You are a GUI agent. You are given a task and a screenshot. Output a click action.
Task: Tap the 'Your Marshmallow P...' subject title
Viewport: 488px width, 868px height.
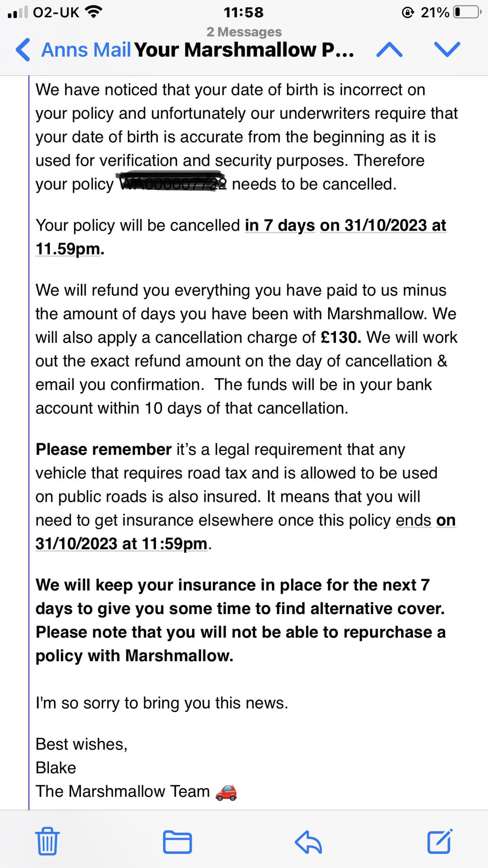tap(244, 50)
